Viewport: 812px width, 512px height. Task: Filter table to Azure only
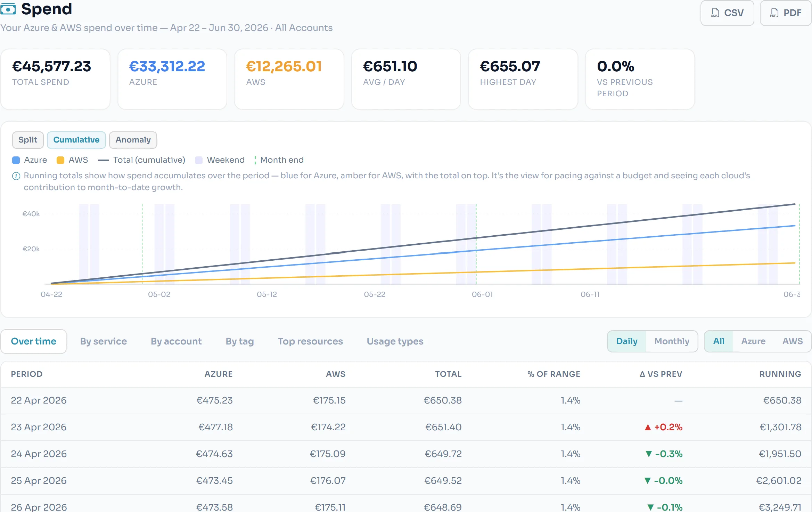pyautogui.click(x=753, y=341)
